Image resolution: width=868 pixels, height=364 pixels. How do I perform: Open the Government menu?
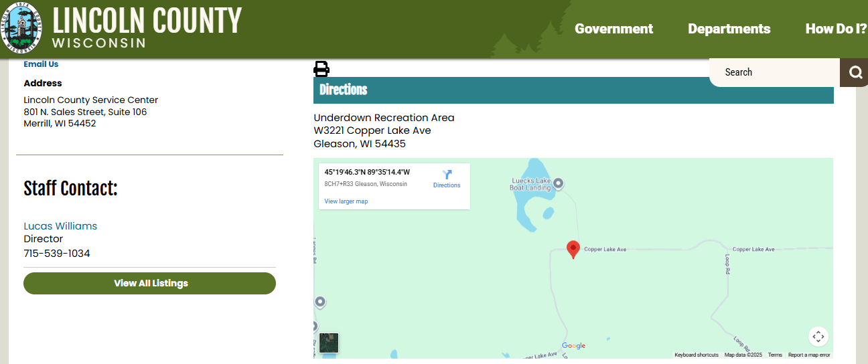[x=613, y=29]
